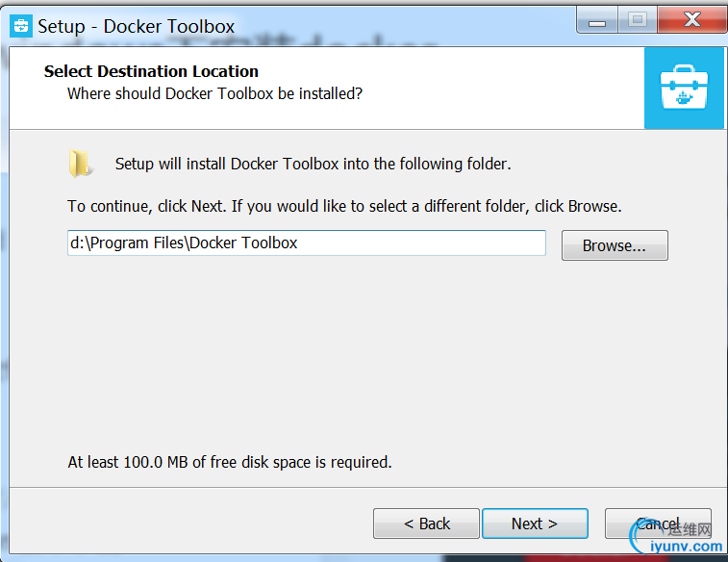
Task: Click the yellow folder icon
Action: (x=80, y=164)
